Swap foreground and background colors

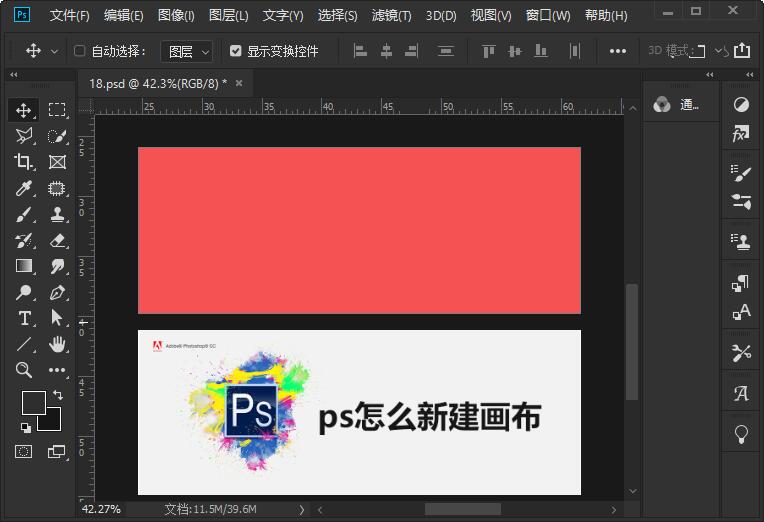point(58,394)
